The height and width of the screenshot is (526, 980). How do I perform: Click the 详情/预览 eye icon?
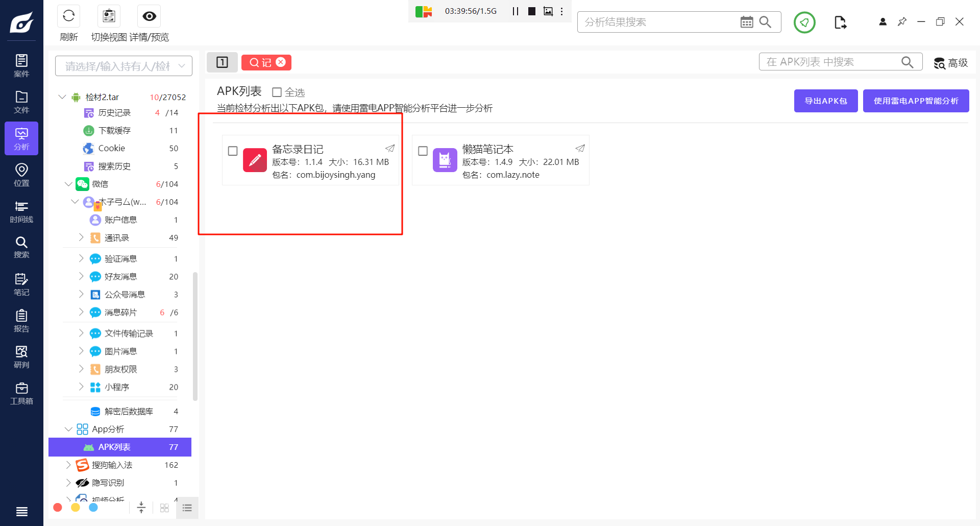pos(149,16)
